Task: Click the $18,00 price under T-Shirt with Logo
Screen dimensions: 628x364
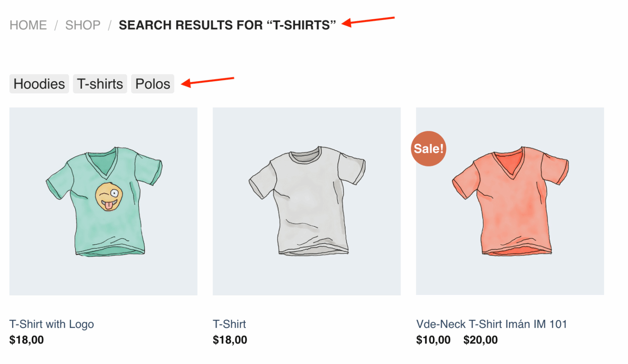Action: (26, 340)
